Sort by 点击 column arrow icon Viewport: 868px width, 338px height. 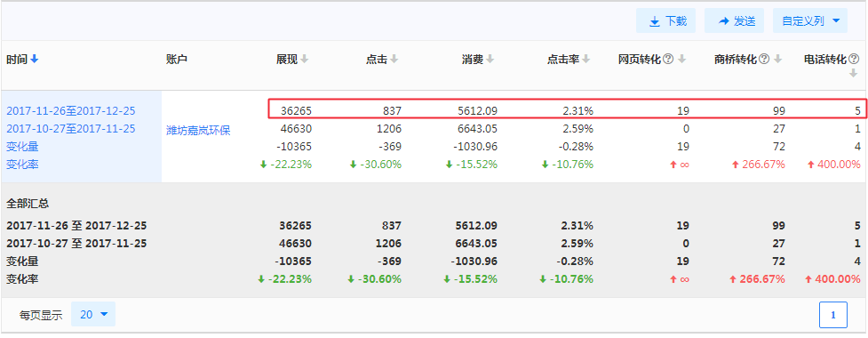(x=394, y=60)
